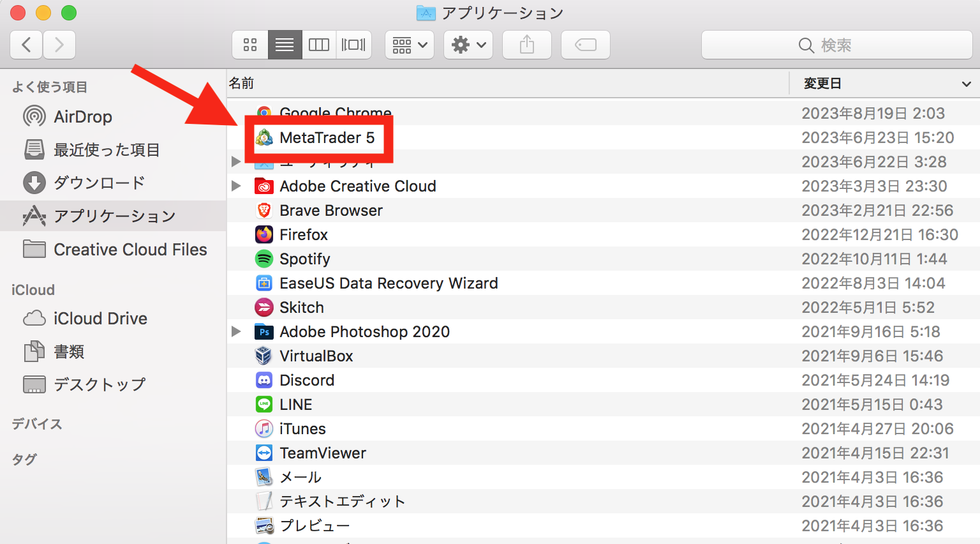
Task: Sort by the 名前 column header
Action: (x=508, y=83)
